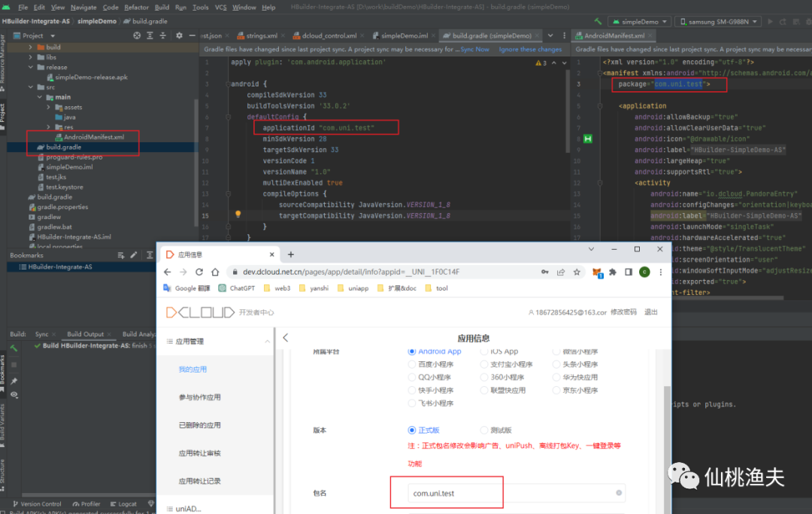Collapse 应用管理 sidebar section
Screen dimensions: 812x514
point(267,342)
